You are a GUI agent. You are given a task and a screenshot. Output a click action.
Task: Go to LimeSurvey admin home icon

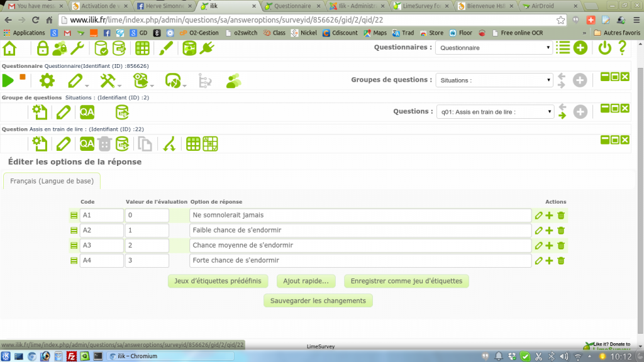point(9,48)
